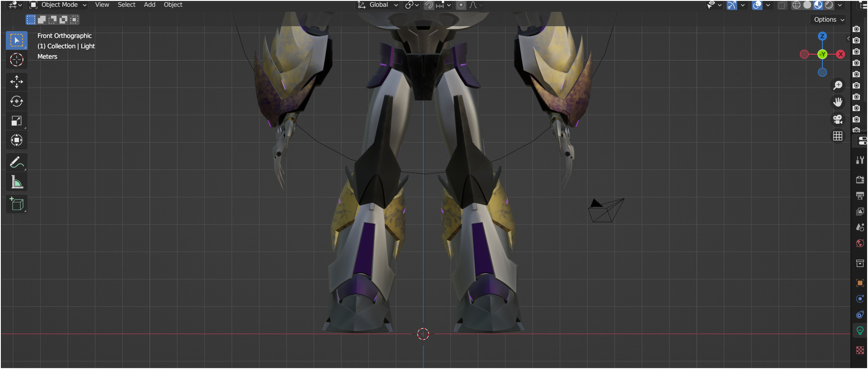Open the green Light data properties tab
Image resolution: width=868 pixels, height=369 pixels.
point(860,331)
